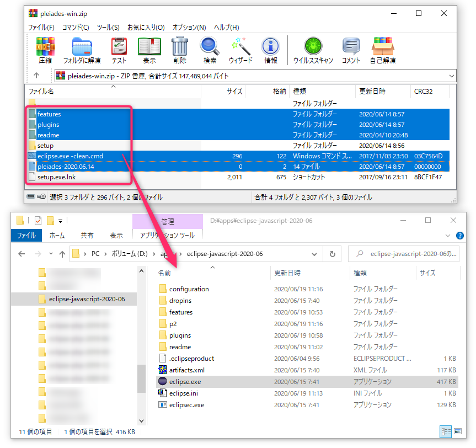This screenshot has height=448, width=476.
Task: Sort Explorer files by 更新日時 column
Action: pos(310,273)
